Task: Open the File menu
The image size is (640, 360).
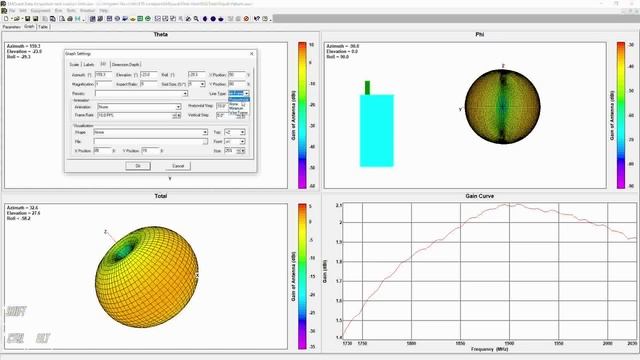Action: [12, 10]
